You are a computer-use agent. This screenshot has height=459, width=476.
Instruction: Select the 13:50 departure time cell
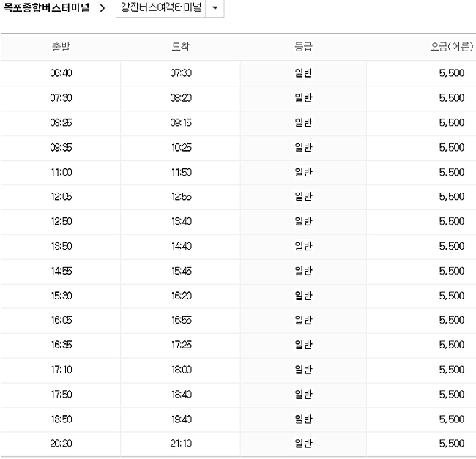point(62,246)
